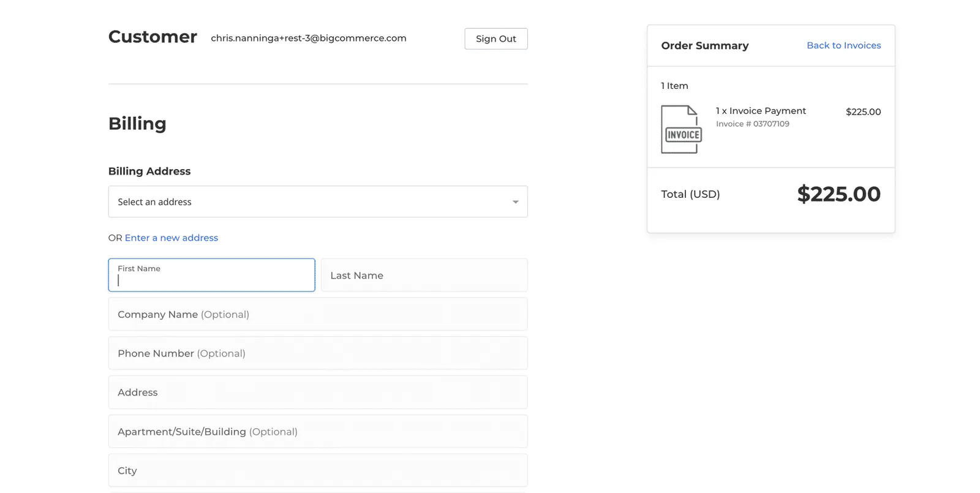This screenshot has width=980, height=493.
Task: Sign out of the customer account
Action: pyautogui.click(x=496, y=39)
